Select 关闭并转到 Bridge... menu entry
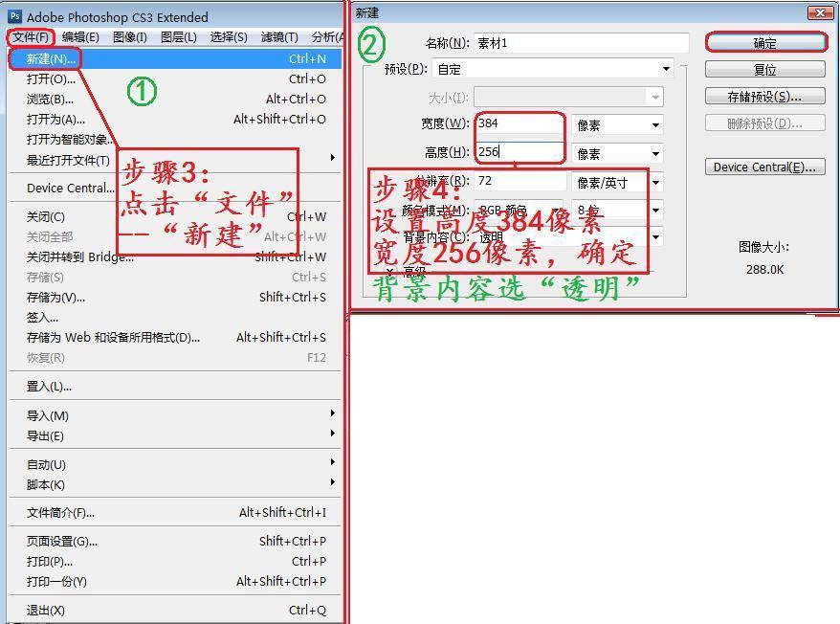This screenshot has height=624, width=840. 175,256
